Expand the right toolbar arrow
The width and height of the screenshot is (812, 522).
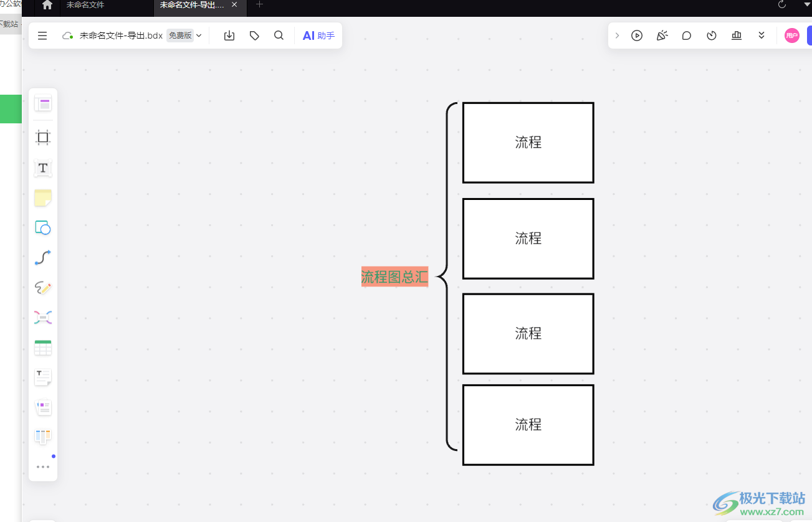click(617, 36)
